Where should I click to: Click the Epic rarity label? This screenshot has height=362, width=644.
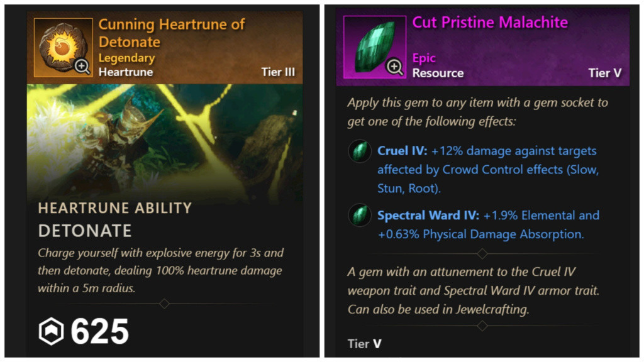click(424, 58)
